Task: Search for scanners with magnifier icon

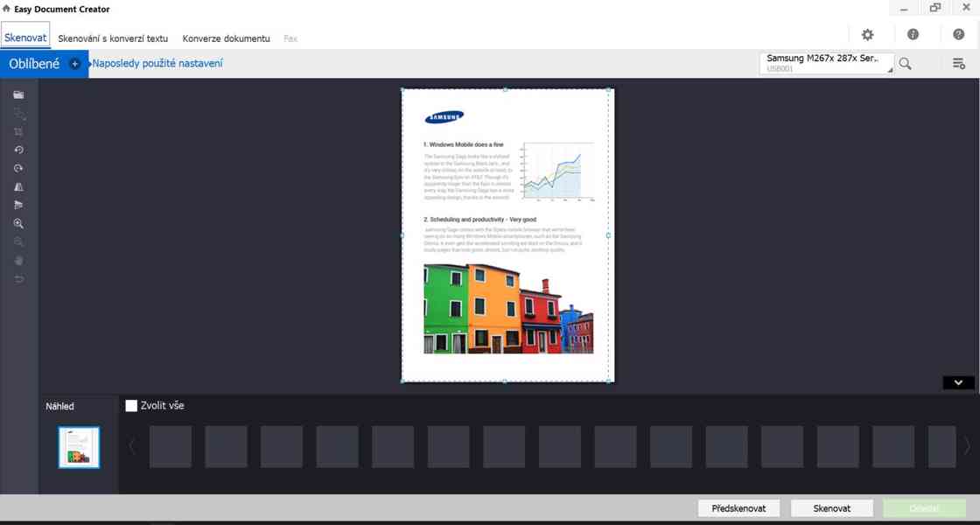Action: point(906,63)
